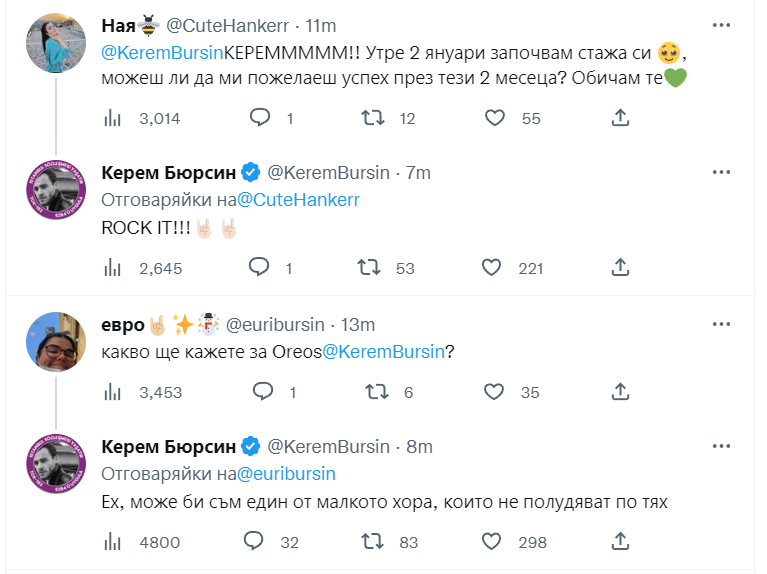Open more options on "ROCK IT!!!" reply

[x=720, y=172]
